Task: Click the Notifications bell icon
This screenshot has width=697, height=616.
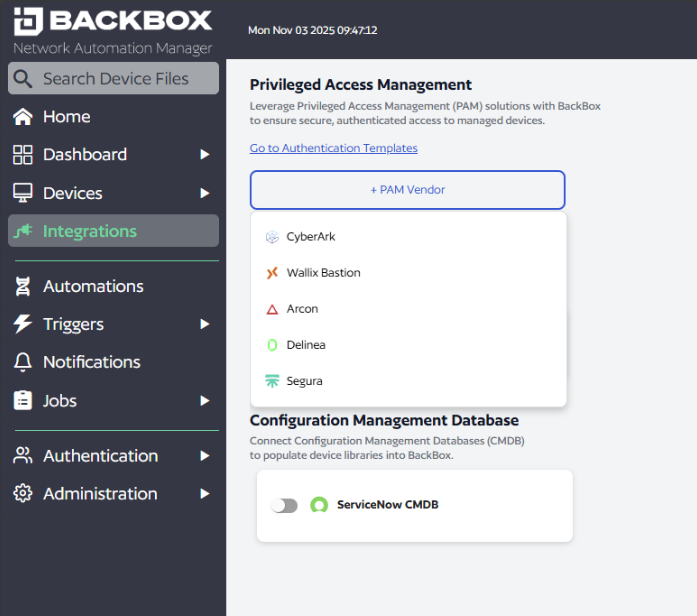Action: pos(22,362)
